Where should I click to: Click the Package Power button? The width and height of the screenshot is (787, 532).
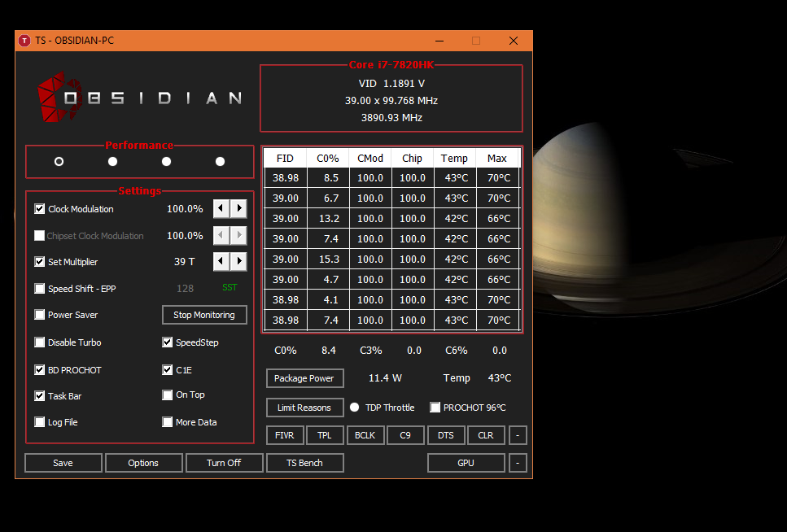point(304,378)
